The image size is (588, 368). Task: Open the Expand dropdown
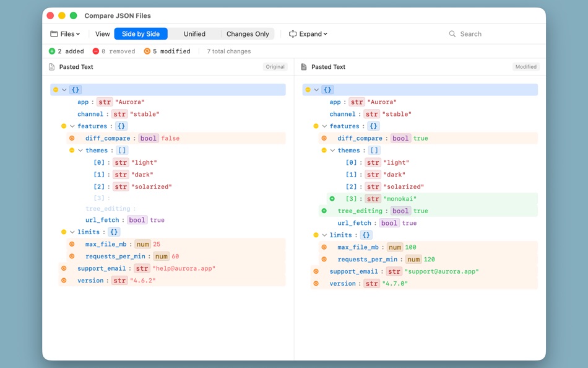[308, 34]
